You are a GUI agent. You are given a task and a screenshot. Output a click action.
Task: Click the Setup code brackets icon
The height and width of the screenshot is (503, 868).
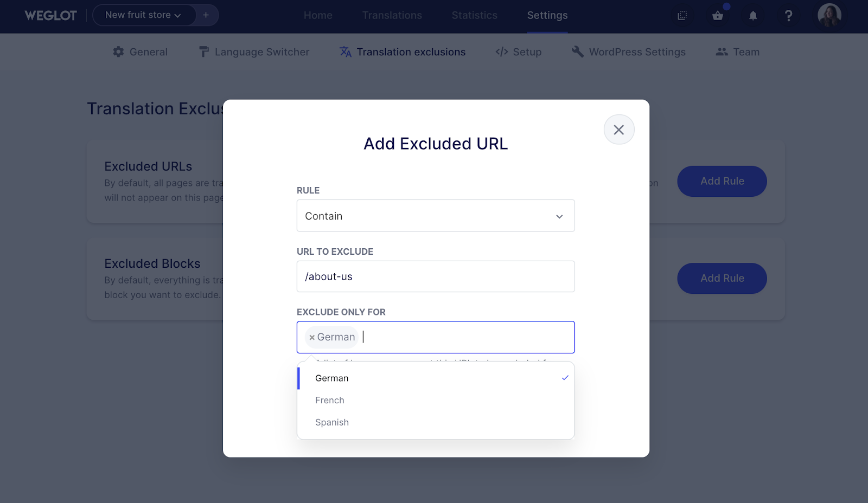[502, 52]
